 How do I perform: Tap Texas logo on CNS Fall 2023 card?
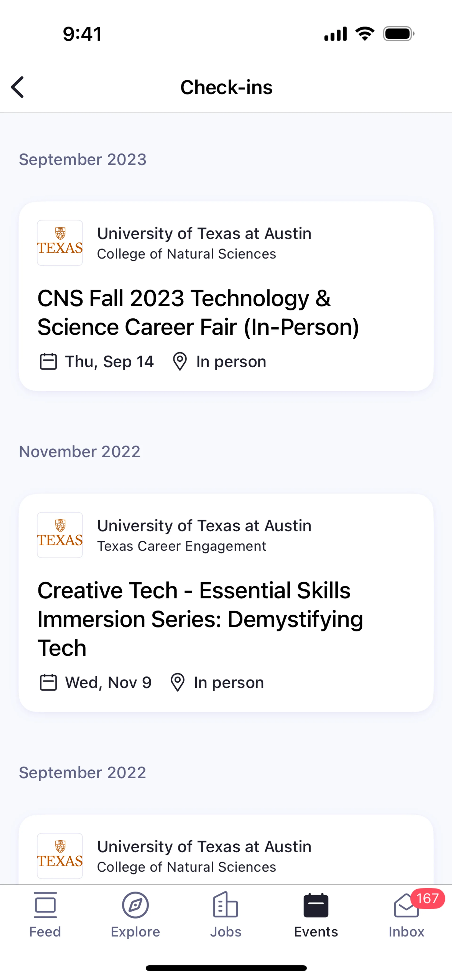click(x=60, y=243)
